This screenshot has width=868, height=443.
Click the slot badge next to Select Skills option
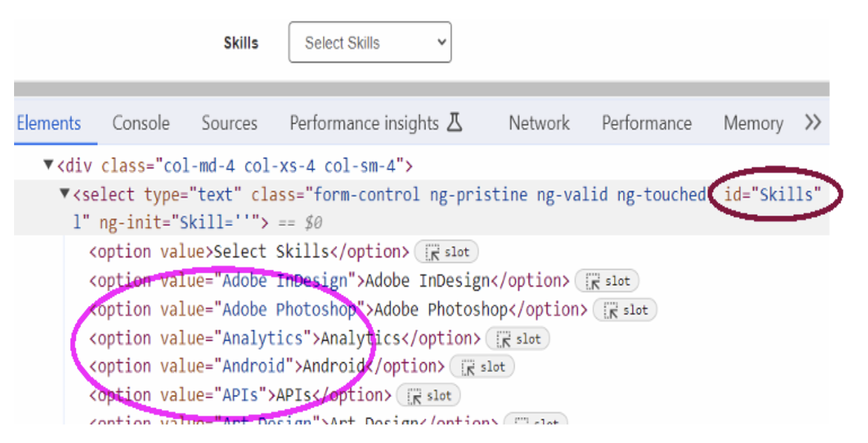point(446,252)
